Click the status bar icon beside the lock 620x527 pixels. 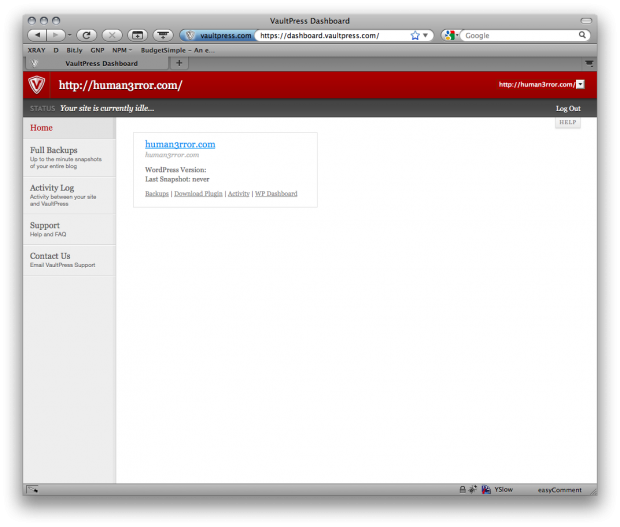[x=473, y=489]
